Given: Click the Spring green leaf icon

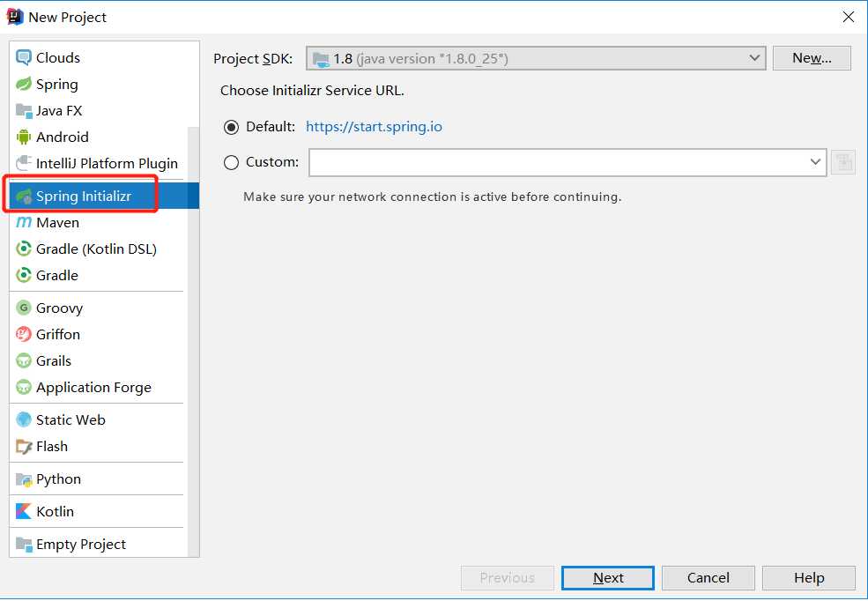Looking at the screenshot, I should point(23,84).
